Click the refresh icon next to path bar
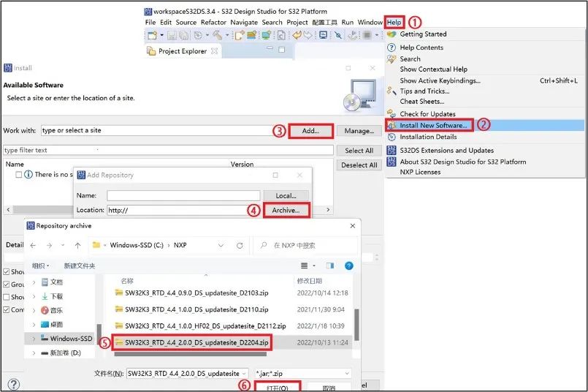The height and width of the screenshot is (392, 588). point(240,245)
